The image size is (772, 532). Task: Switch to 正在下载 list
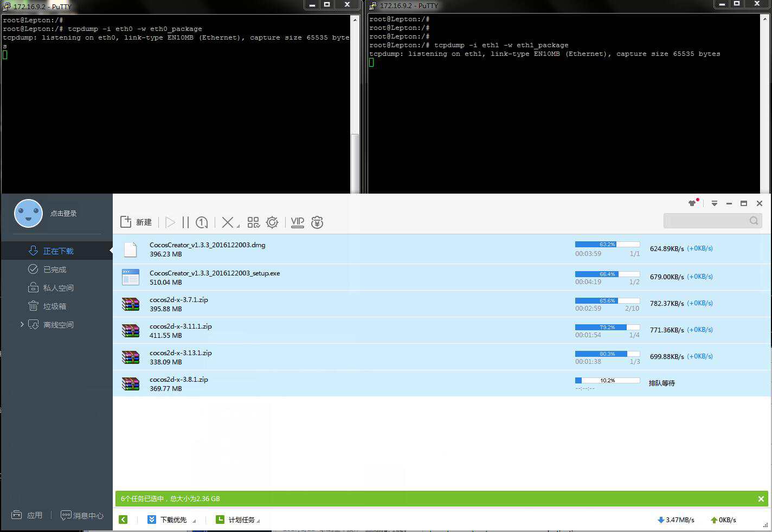click(57, 251)
